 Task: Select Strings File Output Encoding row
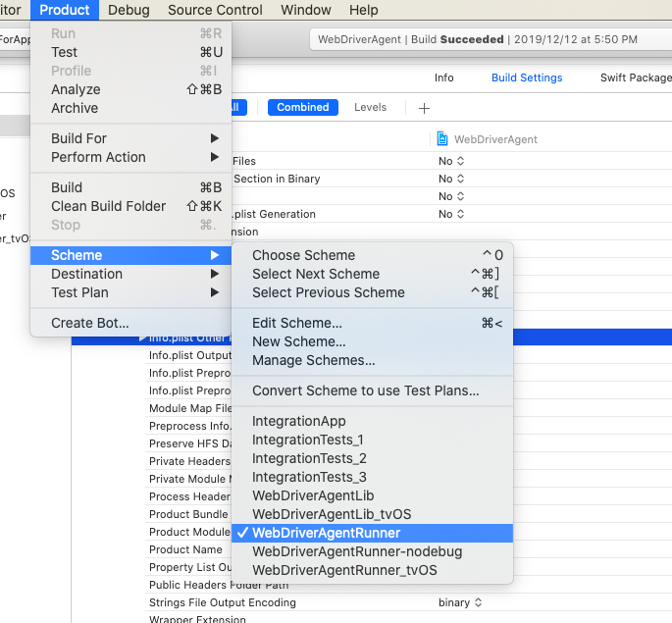click(x=408, y=602)
